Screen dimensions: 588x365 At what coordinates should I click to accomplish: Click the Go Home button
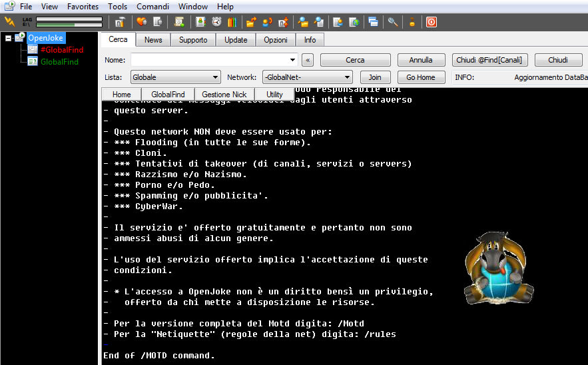[421, 77]
